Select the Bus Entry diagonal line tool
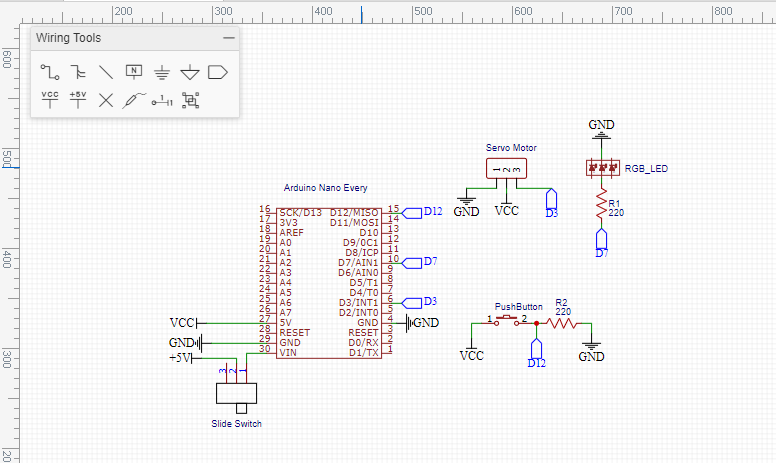This screenshot has width=776, height=463. pos(106,73)
